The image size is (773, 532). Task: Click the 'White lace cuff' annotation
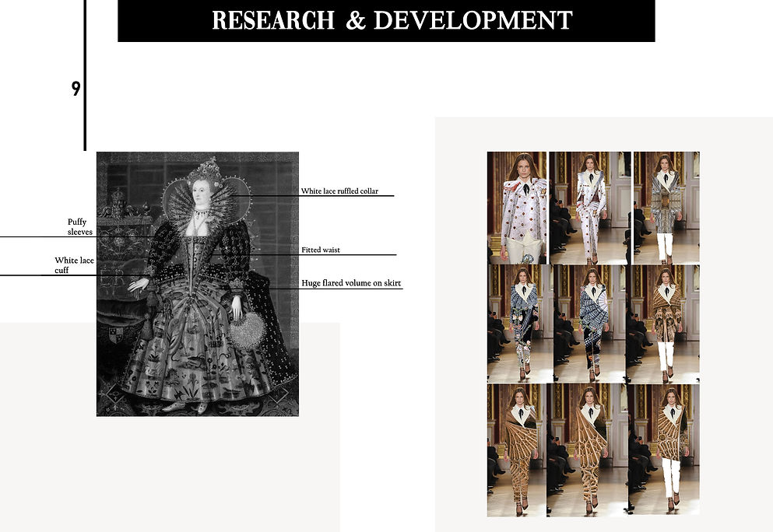74,265
